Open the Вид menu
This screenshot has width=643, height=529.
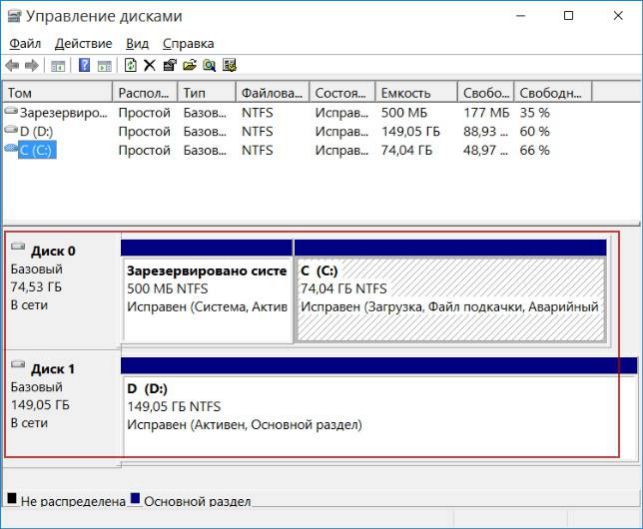click(x=137, y=43)
